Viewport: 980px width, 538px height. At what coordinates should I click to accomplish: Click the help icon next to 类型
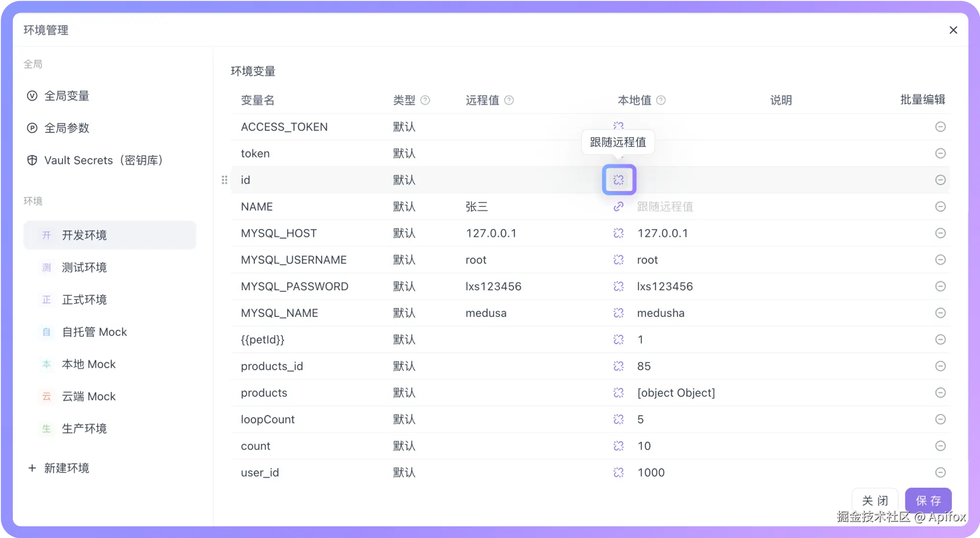click(425, 100)
